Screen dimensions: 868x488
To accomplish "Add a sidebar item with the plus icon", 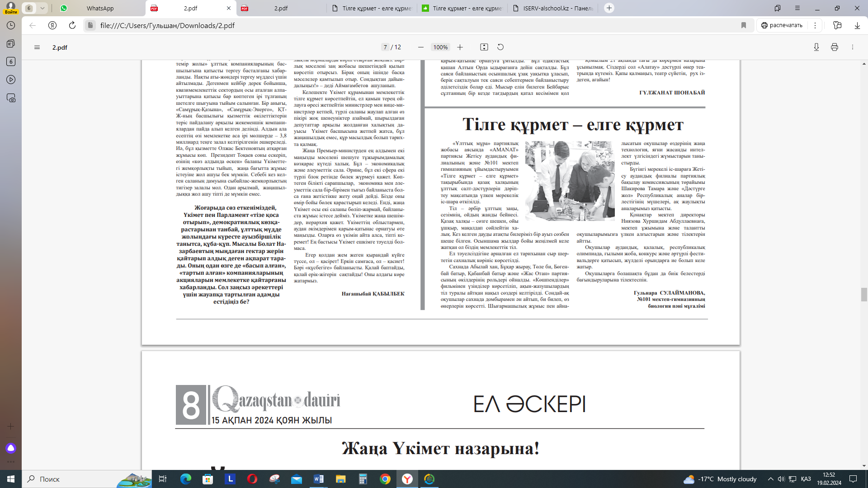I will 11,427.
